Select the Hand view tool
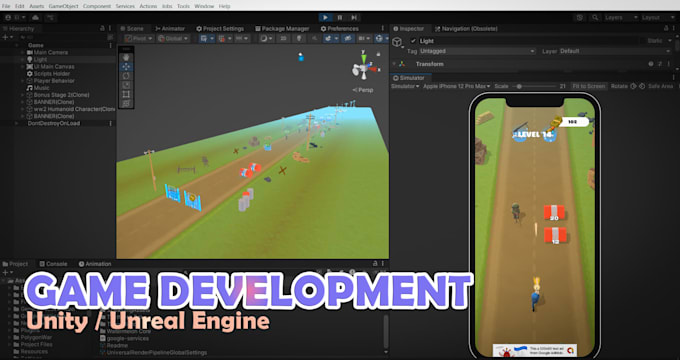This screenshot has height=360, width=680. click(x=126, y=57)
